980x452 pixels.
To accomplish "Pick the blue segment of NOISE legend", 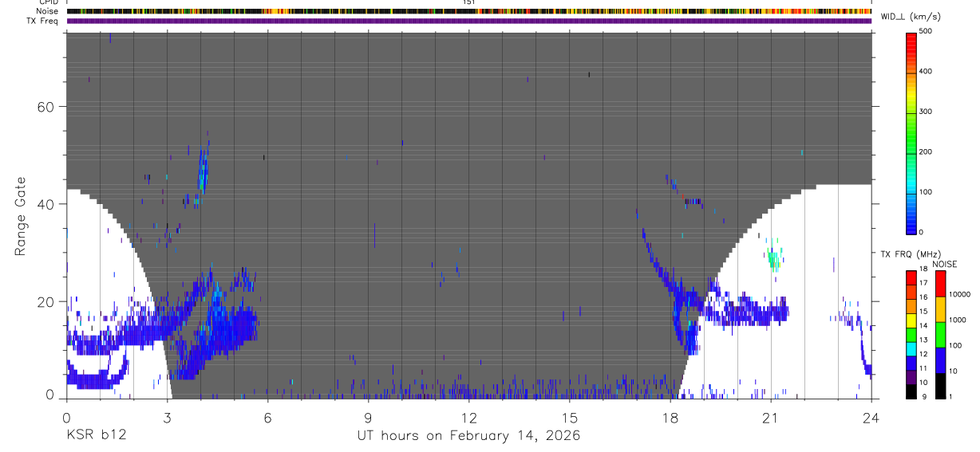I will pyautogui.click(x=939, y=360).
